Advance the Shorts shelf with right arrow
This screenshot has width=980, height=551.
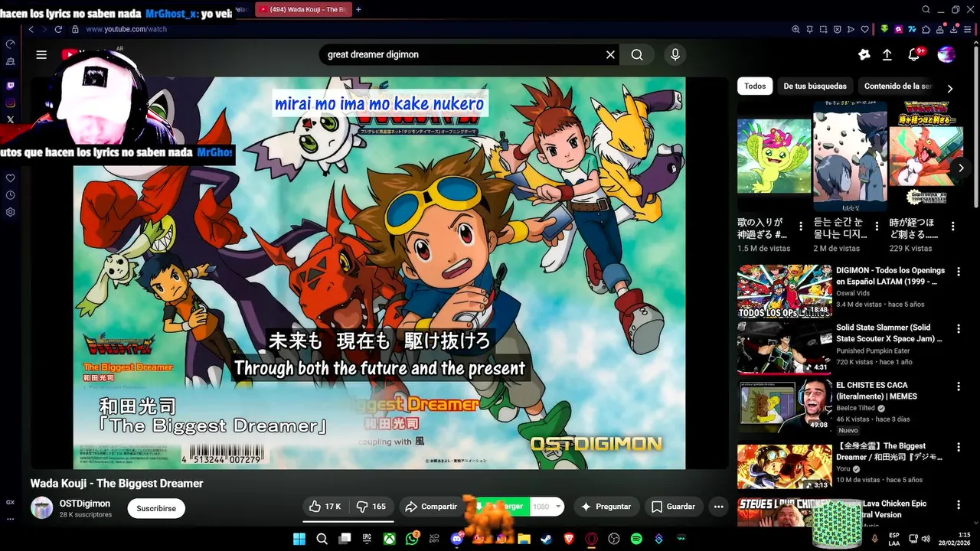[x=961, y=168]
